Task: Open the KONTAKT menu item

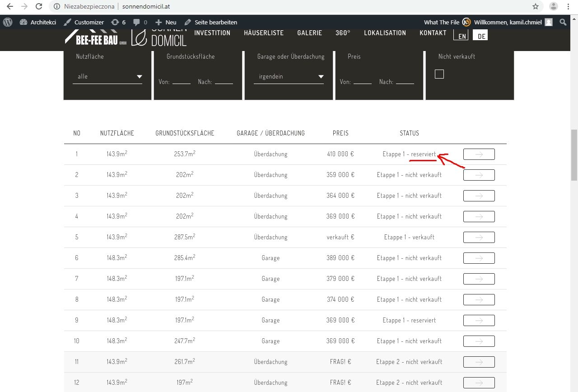Action: 433,33
